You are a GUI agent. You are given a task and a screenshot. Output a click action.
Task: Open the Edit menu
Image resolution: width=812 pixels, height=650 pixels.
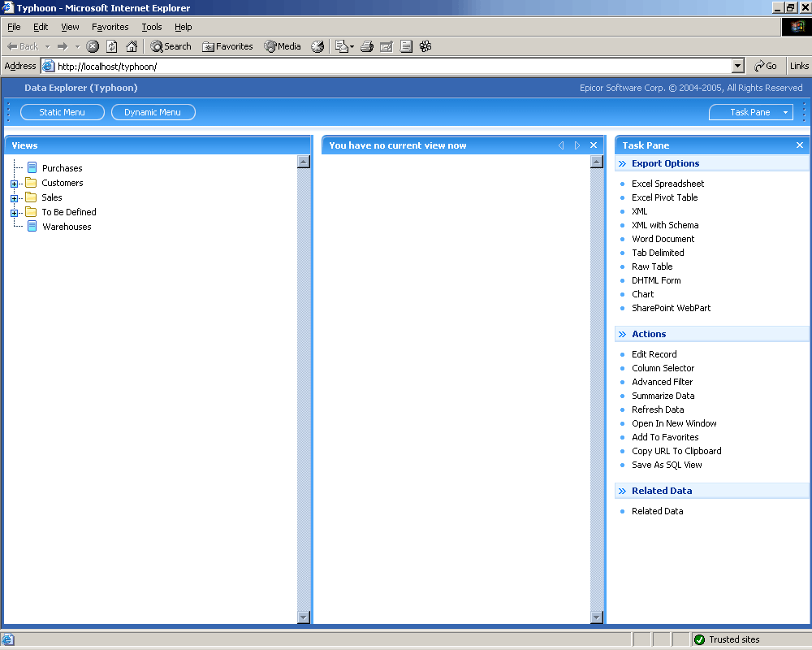(x=41, y=27)
